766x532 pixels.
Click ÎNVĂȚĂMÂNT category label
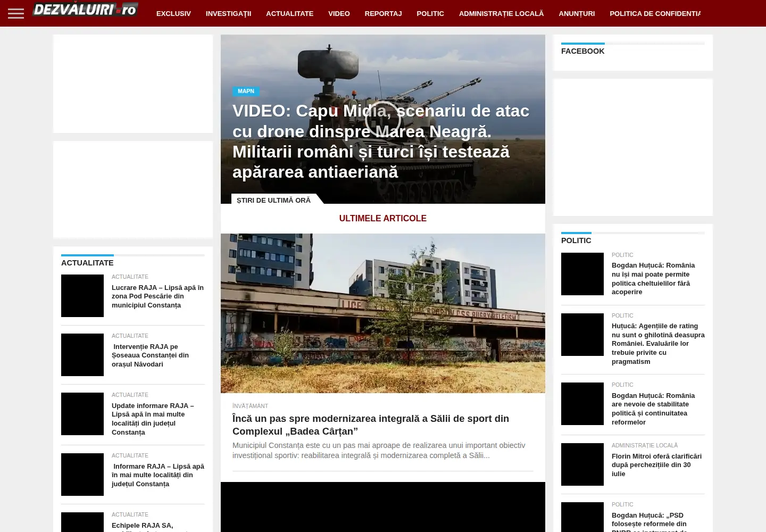tap(250, 406)
